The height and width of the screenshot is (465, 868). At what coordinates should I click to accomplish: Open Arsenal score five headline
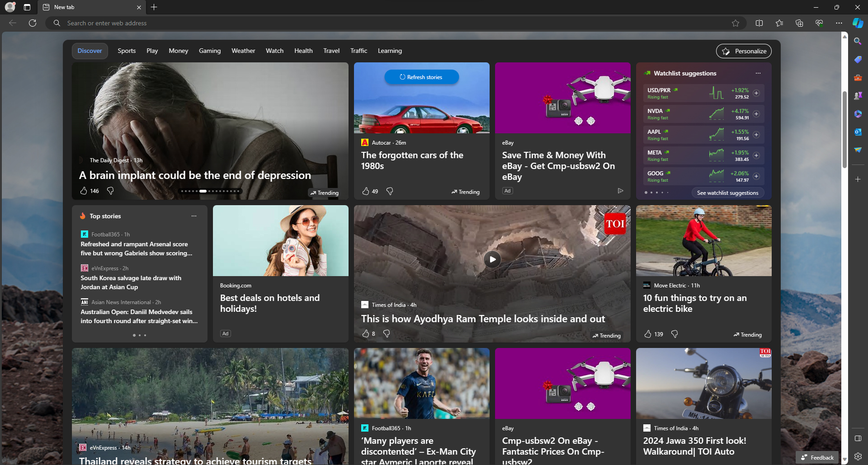[137, 249]
